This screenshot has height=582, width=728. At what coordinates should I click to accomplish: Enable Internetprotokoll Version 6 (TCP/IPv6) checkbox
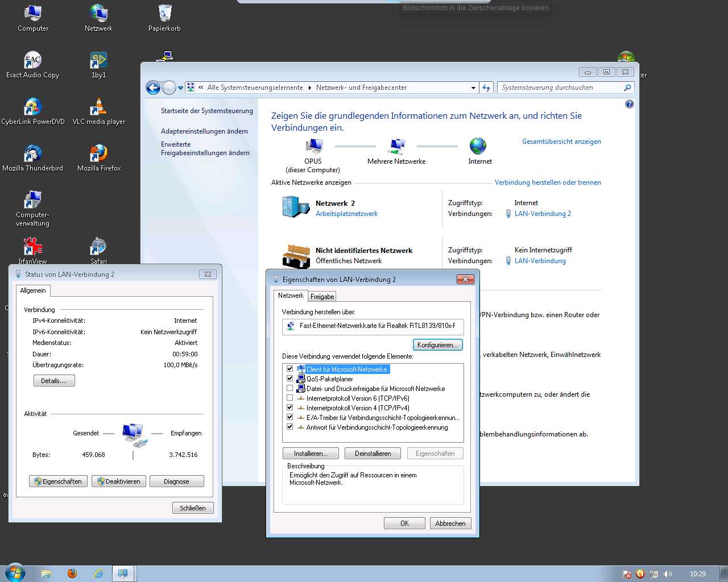(290, 398)
